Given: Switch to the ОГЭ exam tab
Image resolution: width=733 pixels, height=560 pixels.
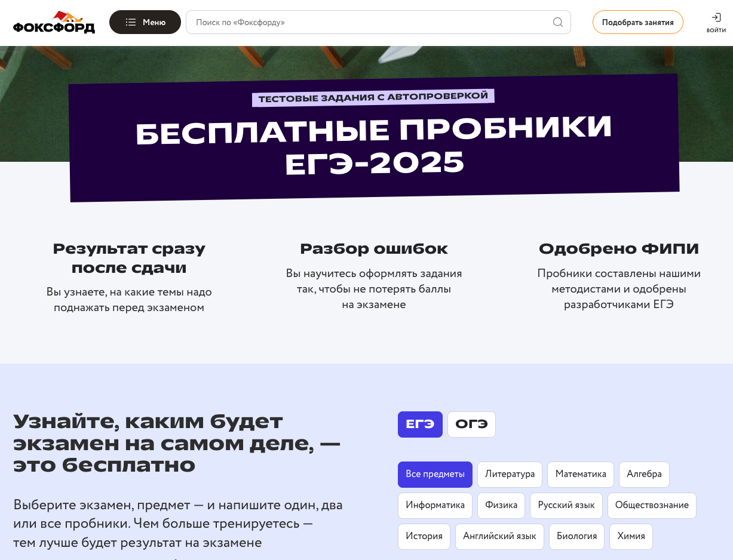Looking at the screenshot, I should pyautogui.click(x=471, y=424).
